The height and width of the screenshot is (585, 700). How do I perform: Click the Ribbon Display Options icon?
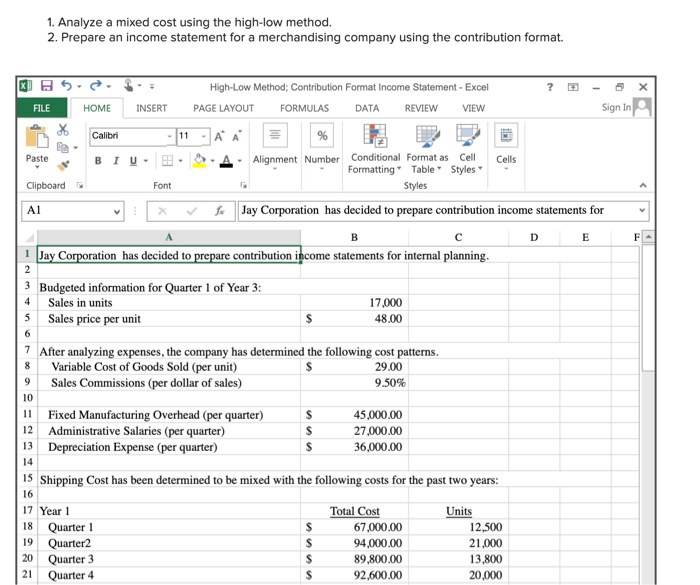coord(573,87)
